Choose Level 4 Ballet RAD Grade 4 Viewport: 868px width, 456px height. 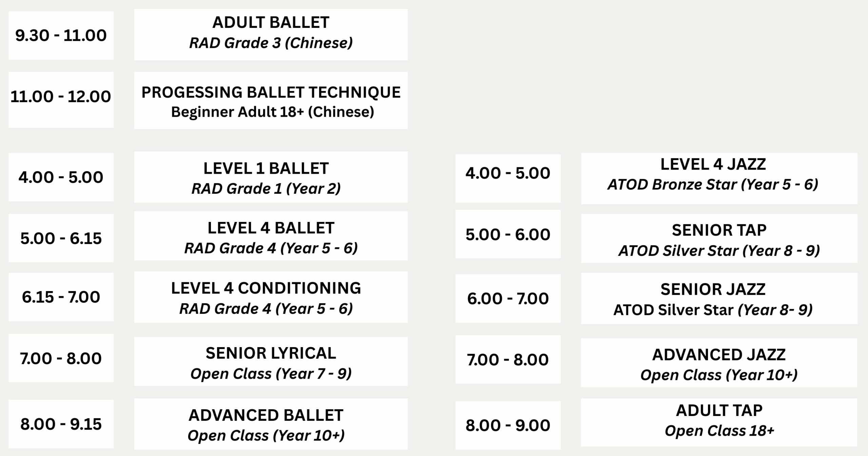coord(271,236)
